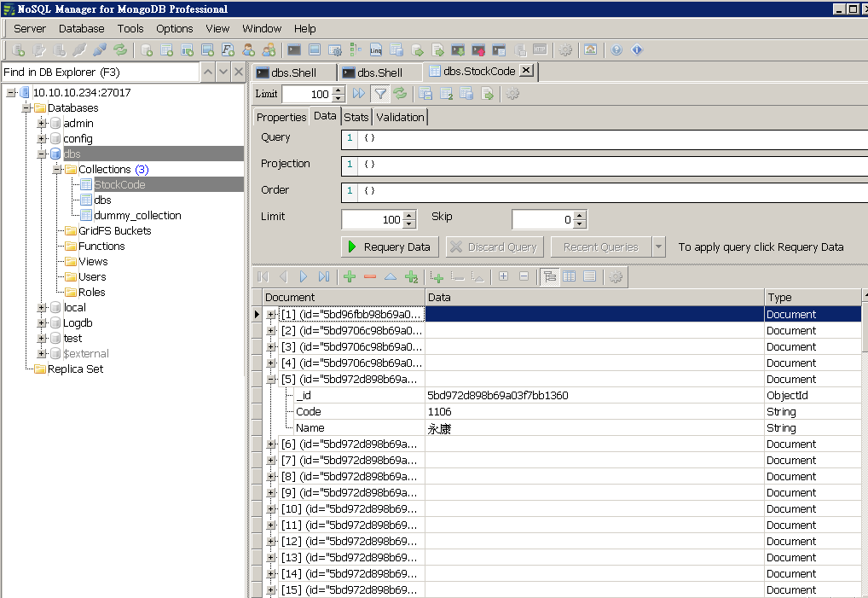Viewport: 868px width, 598px height.
Task: Open the LINQ query tool
Action: (376, 50)
